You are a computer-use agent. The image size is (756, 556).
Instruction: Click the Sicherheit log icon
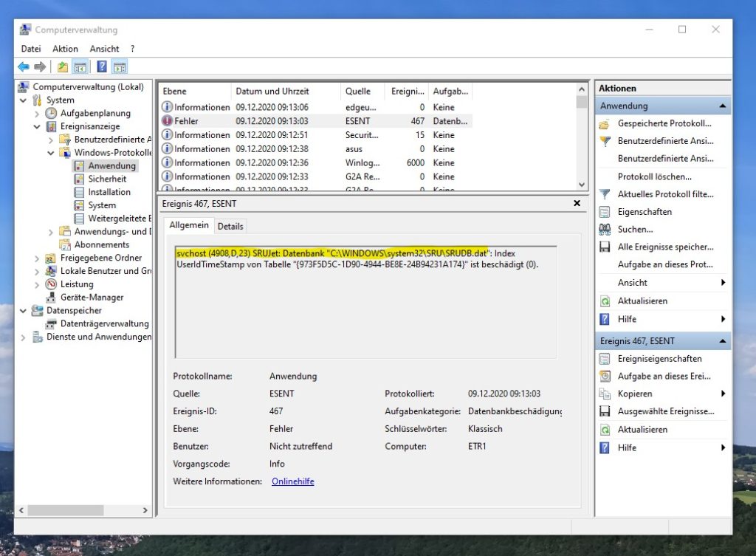coord(79,179)
